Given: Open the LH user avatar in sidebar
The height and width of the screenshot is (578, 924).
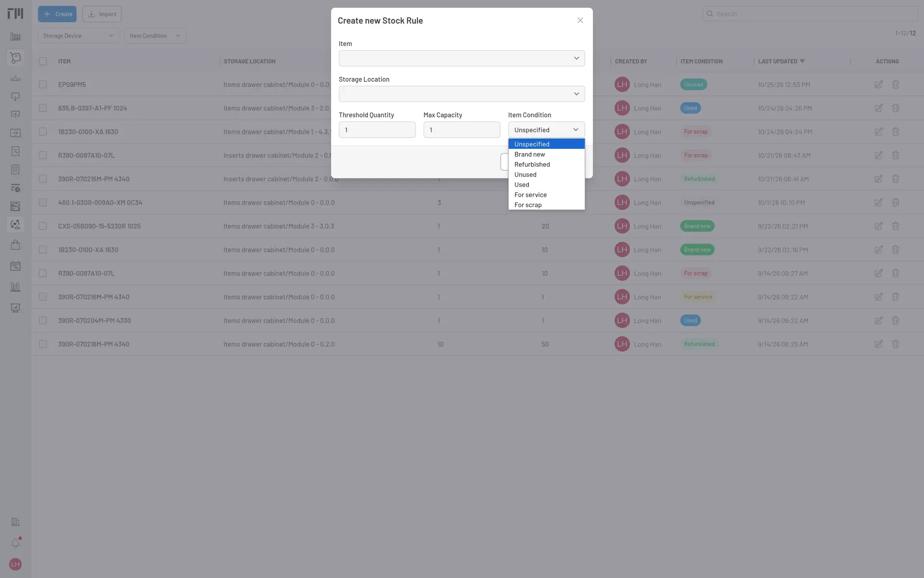Looking at the screenshot, I should tap(15, 564).
